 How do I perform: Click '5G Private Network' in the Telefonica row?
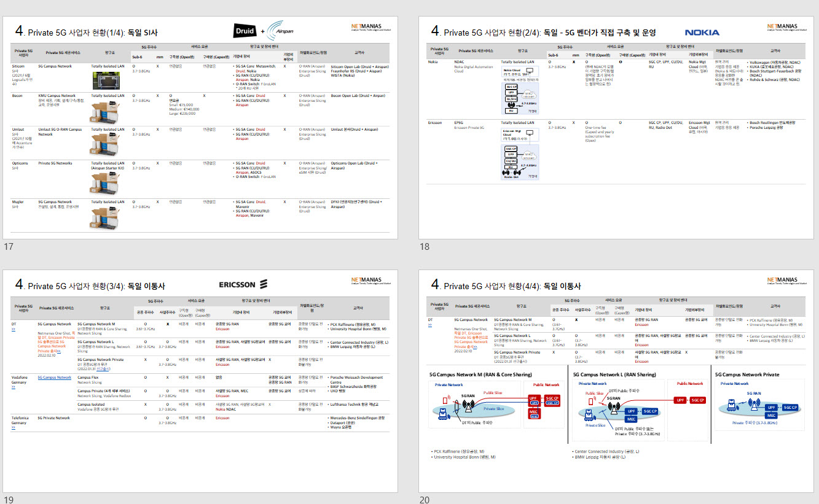point(54,417)
